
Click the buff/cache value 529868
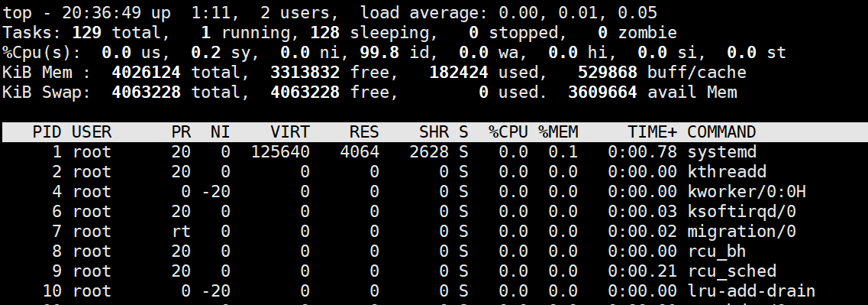tap(607, 73)
